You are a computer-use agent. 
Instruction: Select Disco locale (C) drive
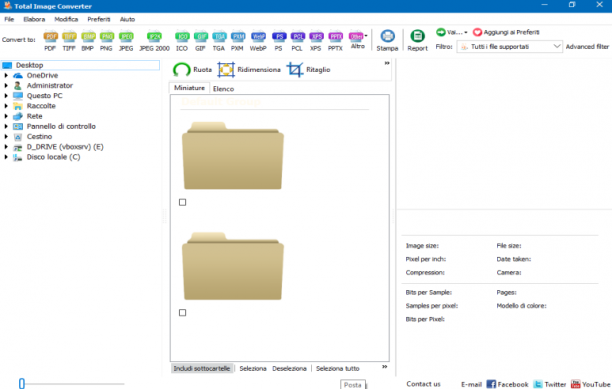point(53,157)
